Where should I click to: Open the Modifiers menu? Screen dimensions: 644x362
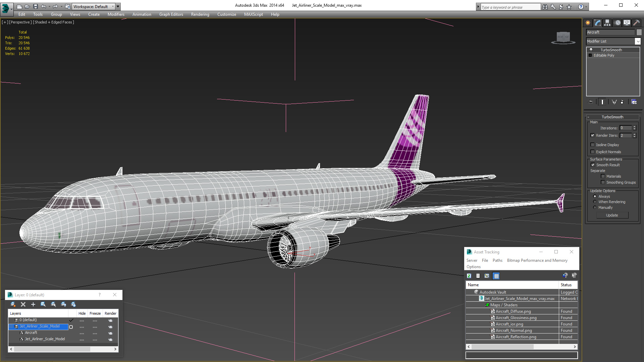tap(116, 14)
